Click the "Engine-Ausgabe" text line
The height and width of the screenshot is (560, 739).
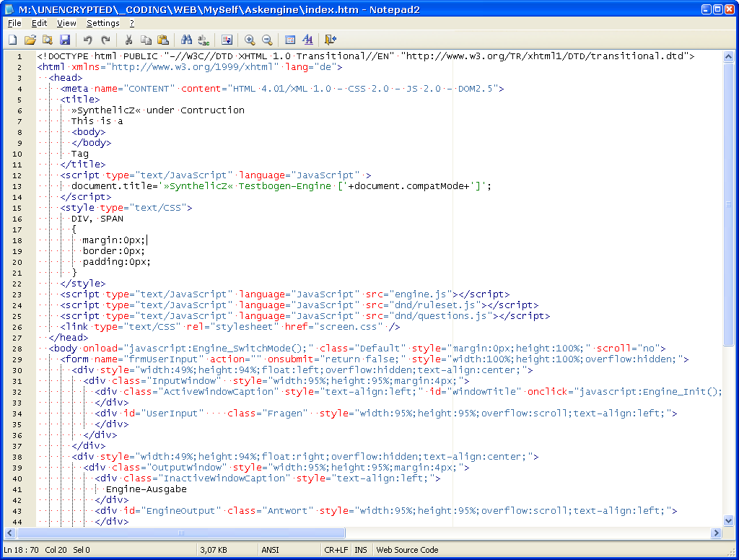[x=146, y=489]
